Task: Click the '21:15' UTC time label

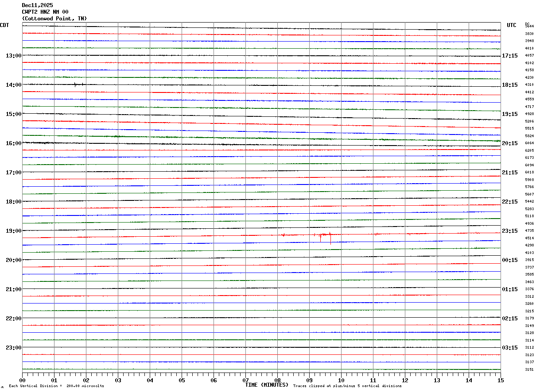Action: (510, 173)
